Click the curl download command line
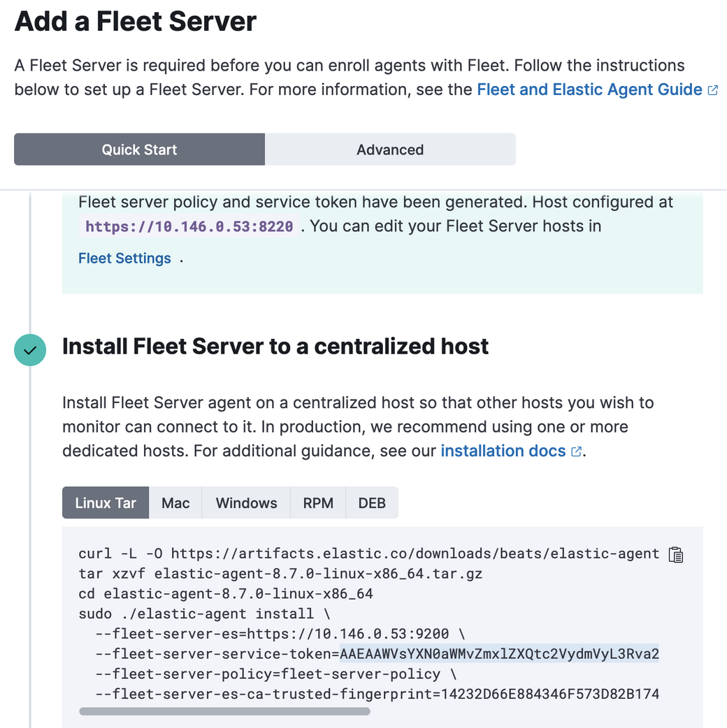This screenshot has width=727, height=728. tap(369, 554)
